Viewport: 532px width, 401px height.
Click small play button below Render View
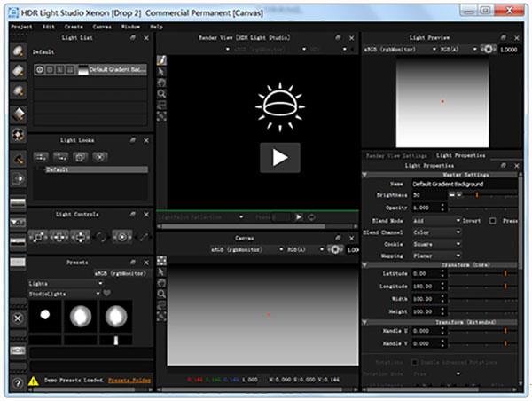coord(299,217)
